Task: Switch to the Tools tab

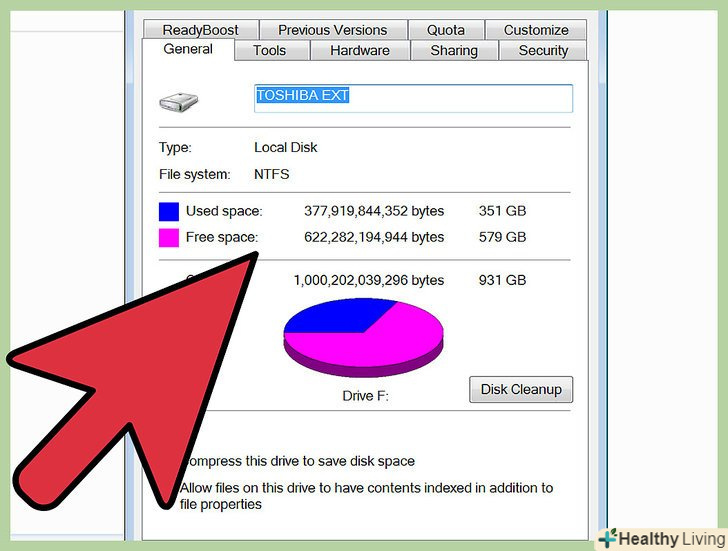Action: click(x=270, y=51)
